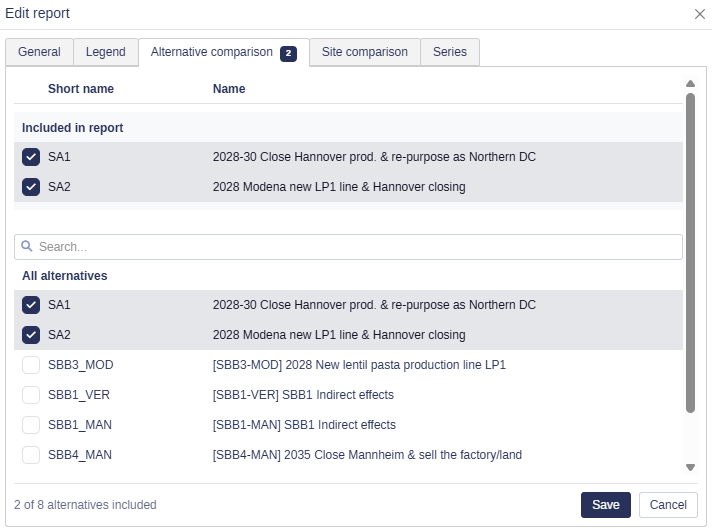Screen dimensions: 712x531
Task: Close the Edit report dialog
Action: [x=700, y=14]
